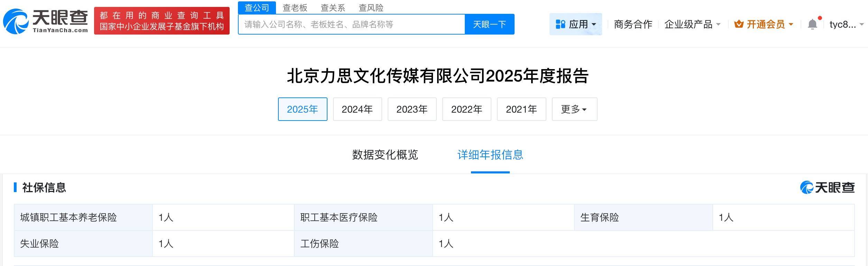Click the 天眼查 watermark logo in 社保信息
868x266 pixels.
(x=827, y=188)
